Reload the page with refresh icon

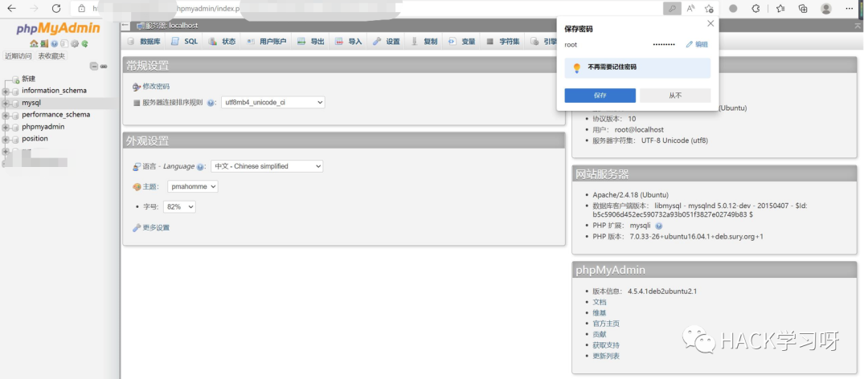click(x=56, y=8)
